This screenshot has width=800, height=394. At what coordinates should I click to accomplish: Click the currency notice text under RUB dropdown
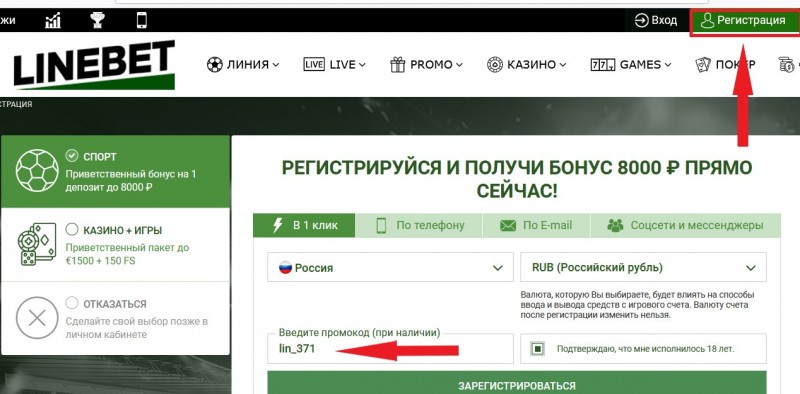pyautogui.click(x=638, y=305)
